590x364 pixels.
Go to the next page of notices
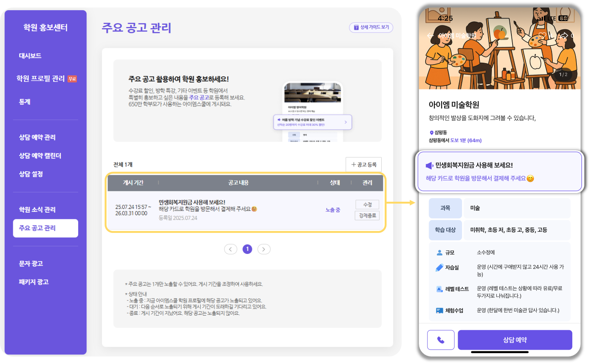click(x=264, y=249)
